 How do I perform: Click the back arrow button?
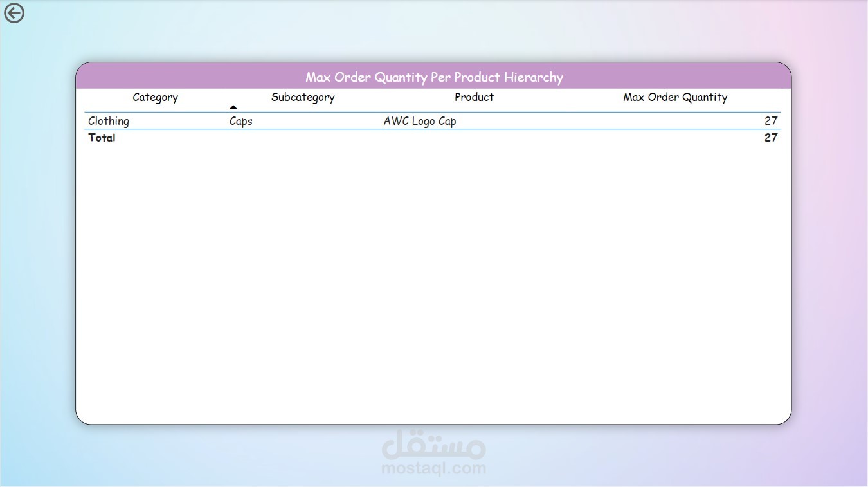point(14,13)
